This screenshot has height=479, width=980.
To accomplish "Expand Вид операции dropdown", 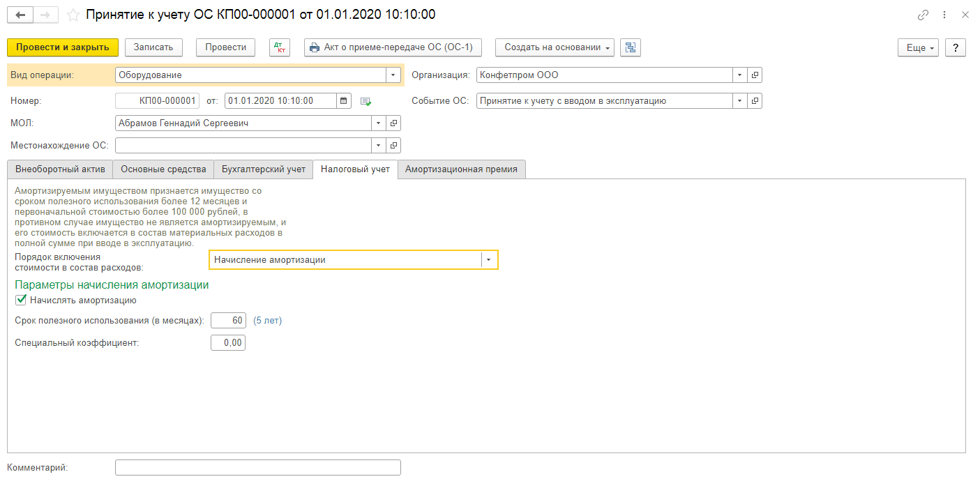I will (393, 75).
